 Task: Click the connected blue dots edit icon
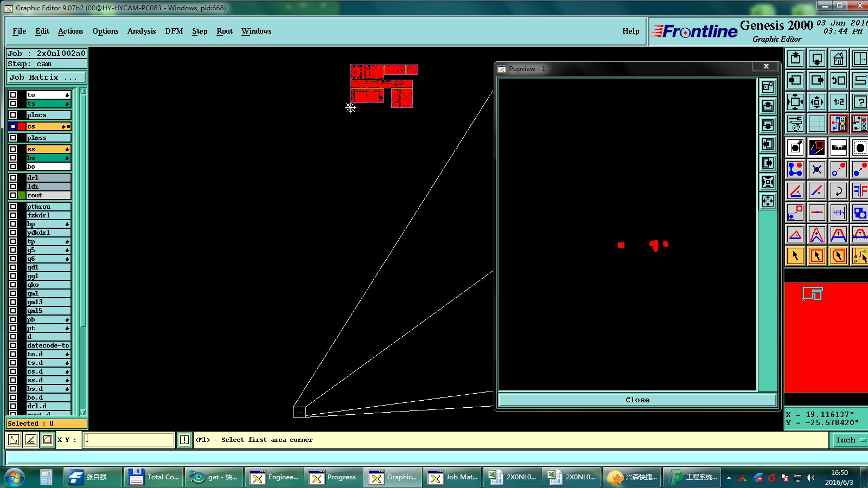(x=795, y=169)
